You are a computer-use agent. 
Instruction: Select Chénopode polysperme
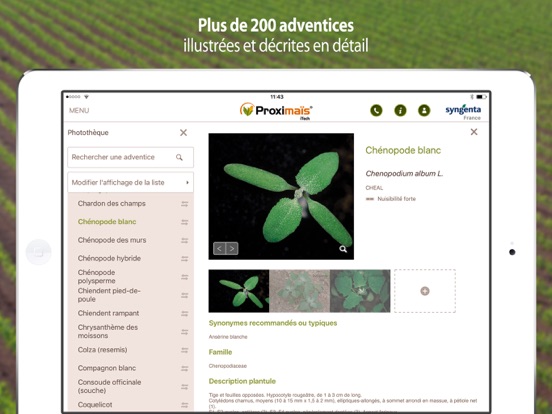pos(96,277)
